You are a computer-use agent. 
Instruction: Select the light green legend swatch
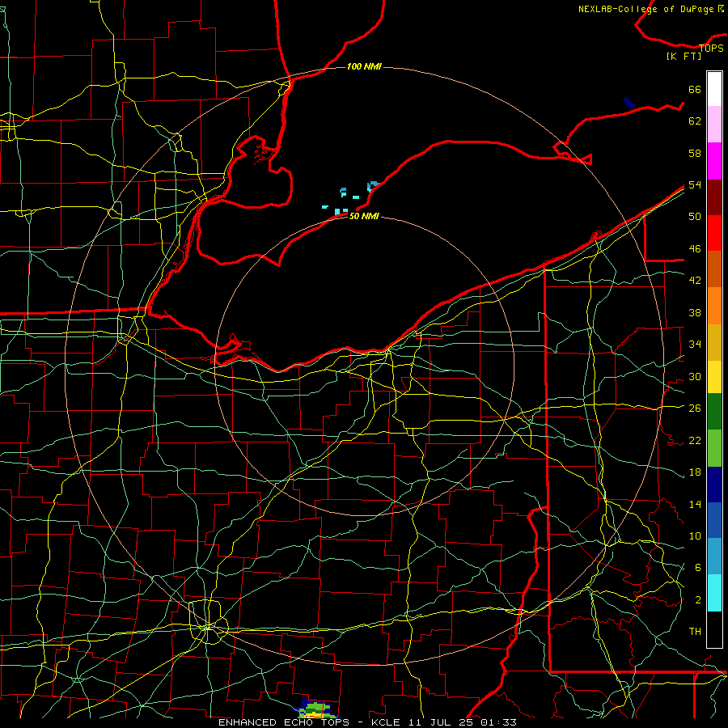coord(714,448)
